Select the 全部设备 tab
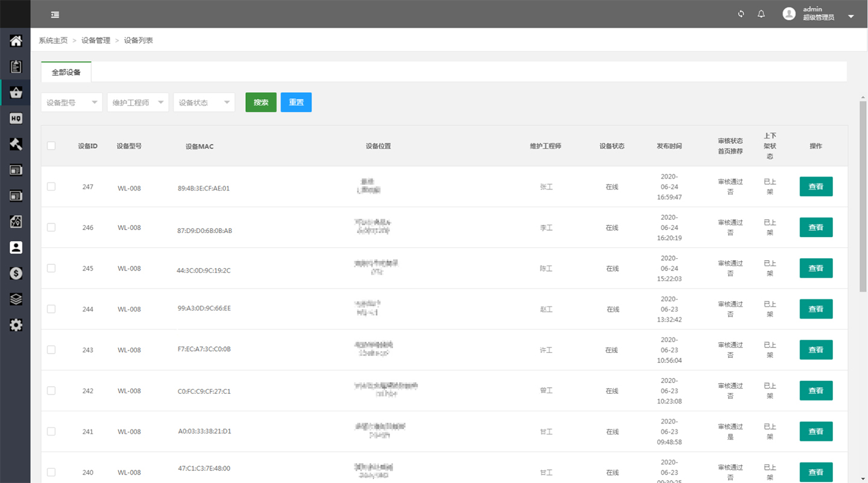Image resolution: width=868 pixels, height=483 pixels. [66, 72]
